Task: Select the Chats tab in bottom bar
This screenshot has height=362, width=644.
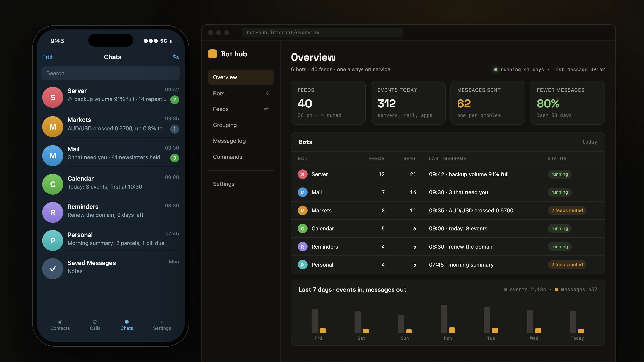Action: pos(127,325)
